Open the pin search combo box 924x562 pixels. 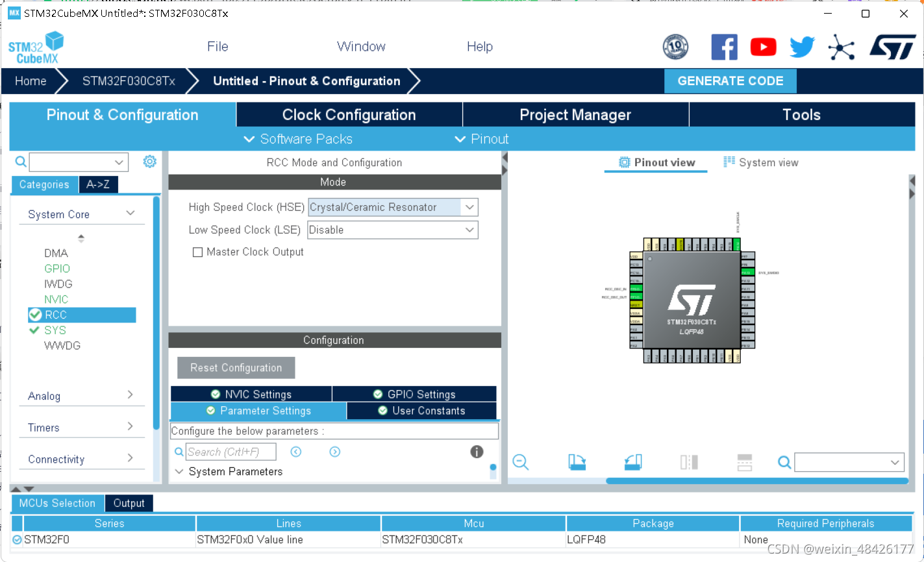849,462
